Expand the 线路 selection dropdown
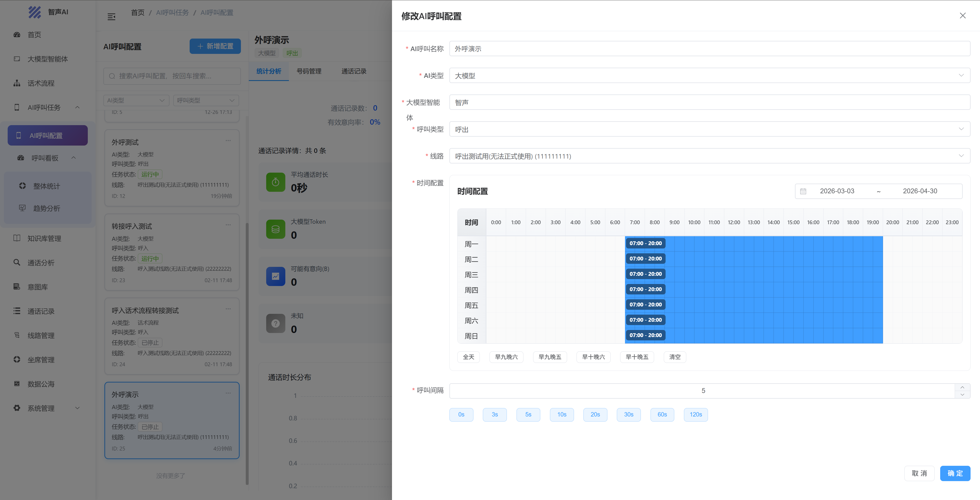The height and width of the screenshot is (500, 980). (x=709, y=156)
